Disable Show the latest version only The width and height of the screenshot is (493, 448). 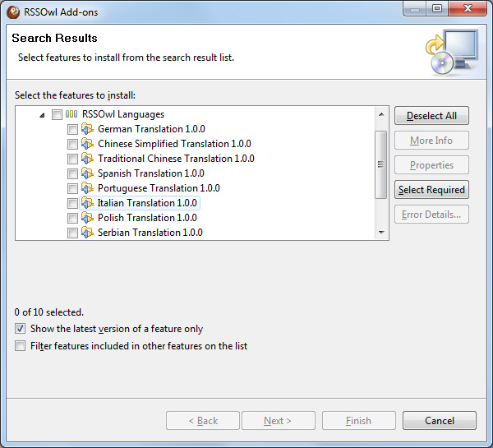click(21, 329)
